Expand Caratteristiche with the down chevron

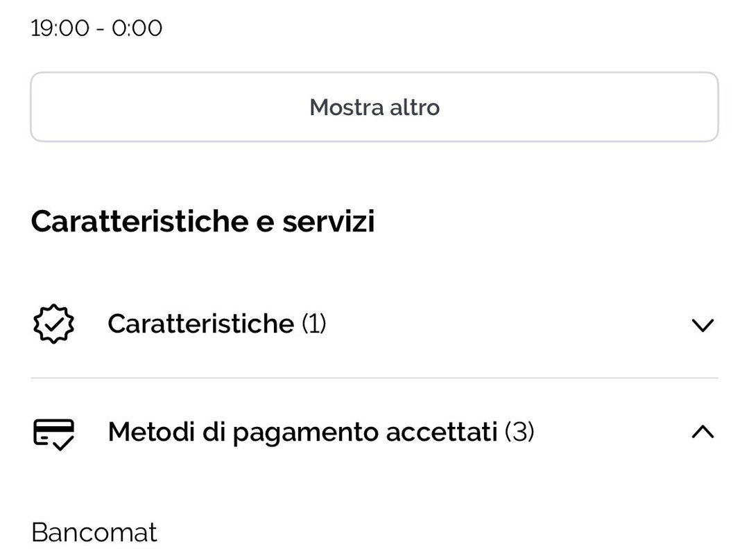click(x=703, y=325)
